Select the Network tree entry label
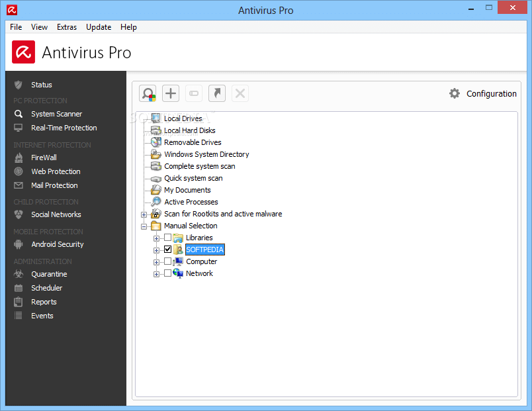This screenshot has width=532, height=411. 199,273
